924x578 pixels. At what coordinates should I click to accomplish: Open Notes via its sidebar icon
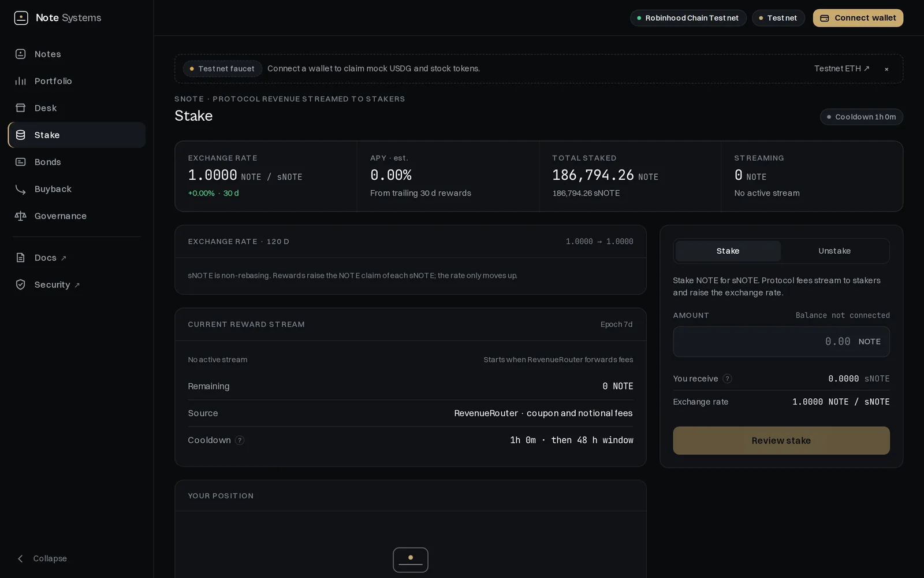click(x=21, y=54)
